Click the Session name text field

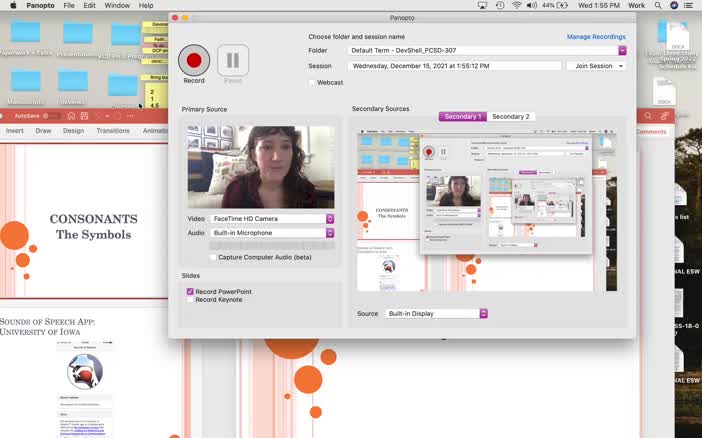(453, 66)
